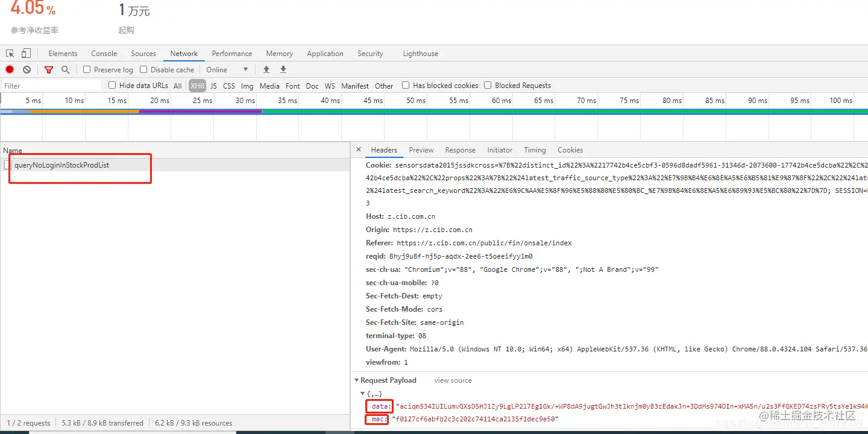Filter requests by XHR type

click(x=198, y=86)
